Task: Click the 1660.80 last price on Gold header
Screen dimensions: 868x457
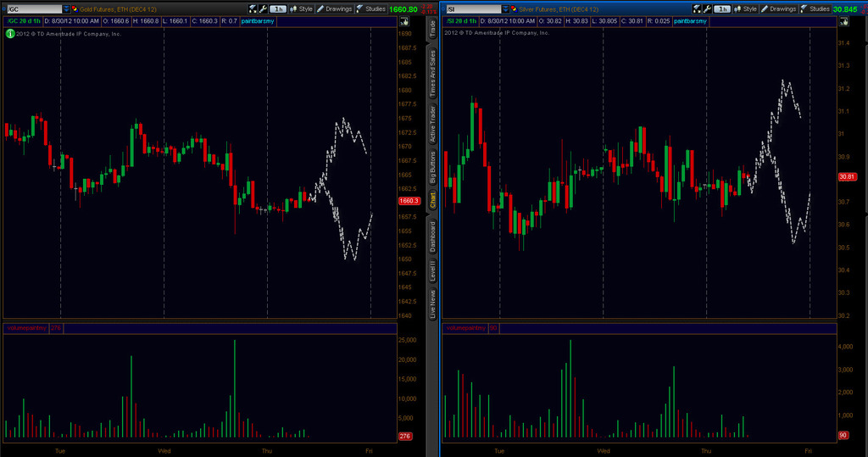Action: point(403,9)
